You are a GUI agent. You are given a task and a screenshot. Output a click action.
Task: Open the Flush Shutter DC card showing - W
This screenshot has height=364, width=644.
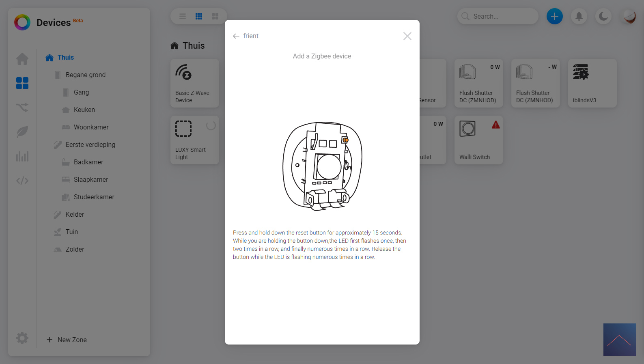tap(536, 83)
